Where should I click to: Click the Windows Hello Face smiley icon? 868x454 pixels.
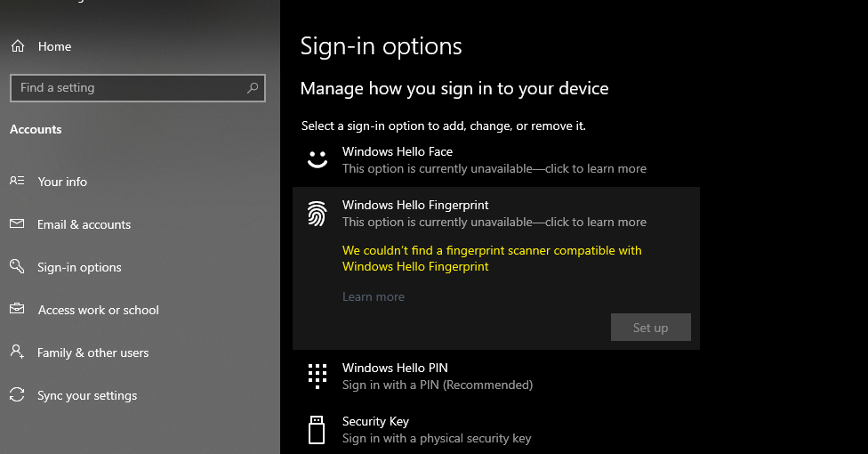(x=317, y=159)
